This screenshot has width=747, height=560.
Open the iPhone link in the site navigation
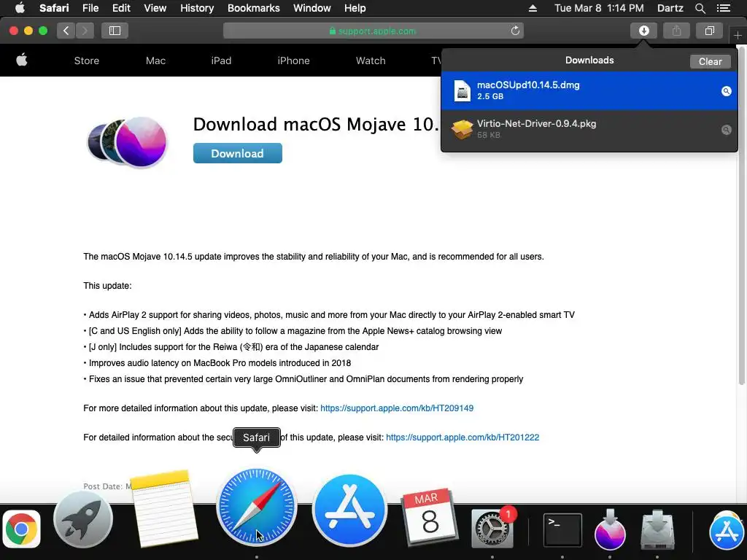tap(293, 61)
